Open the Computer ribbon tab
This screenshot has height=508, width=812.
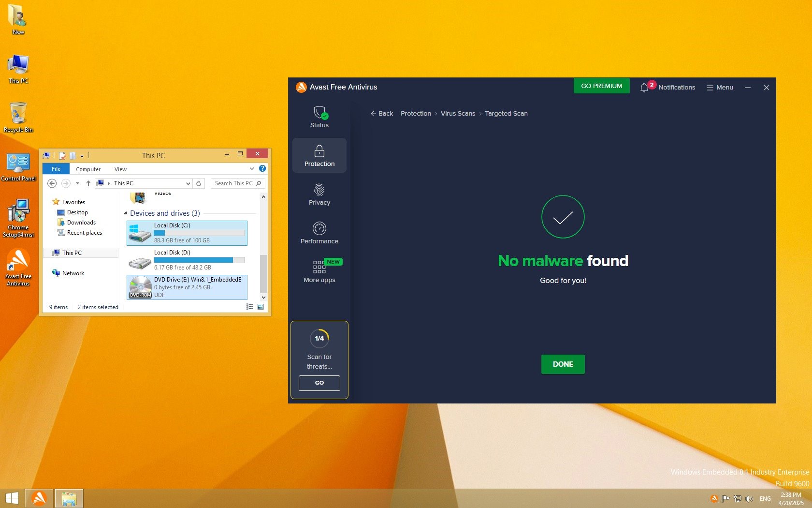88,169
